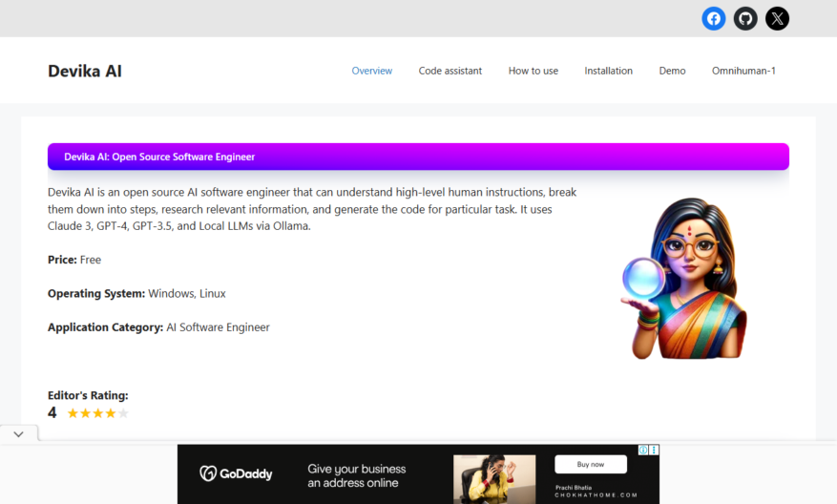
Task: Click the Devika AI site title
Action: 85,71
